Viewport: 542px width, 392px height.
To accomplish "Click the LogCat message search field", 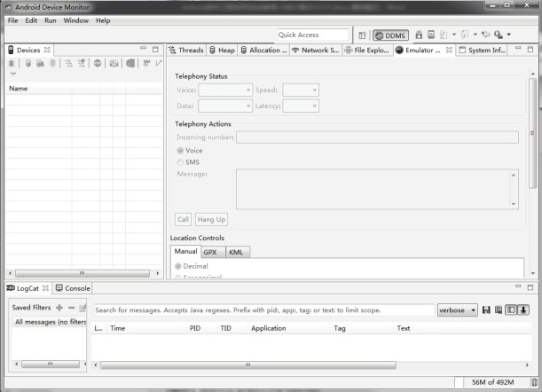I will (263, 310).
